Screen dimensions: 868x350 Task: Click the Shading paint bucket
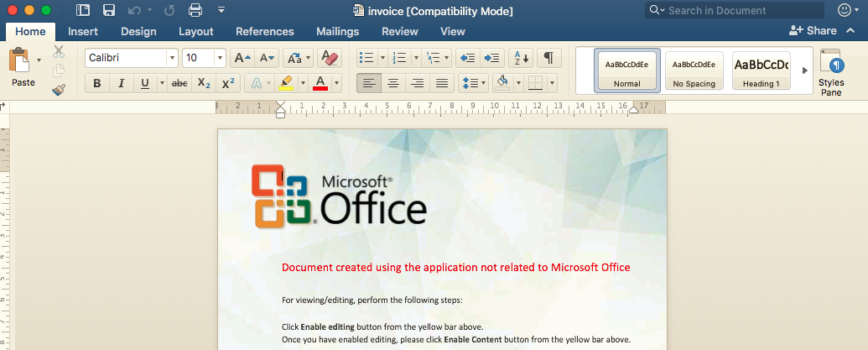click(502, 84)
